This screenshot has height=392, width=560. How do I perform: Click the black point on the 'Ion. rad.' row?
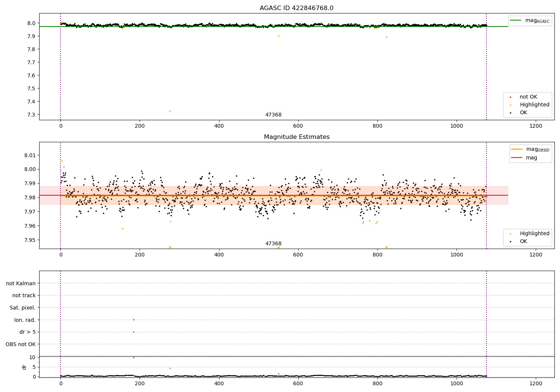click(134, 320)
